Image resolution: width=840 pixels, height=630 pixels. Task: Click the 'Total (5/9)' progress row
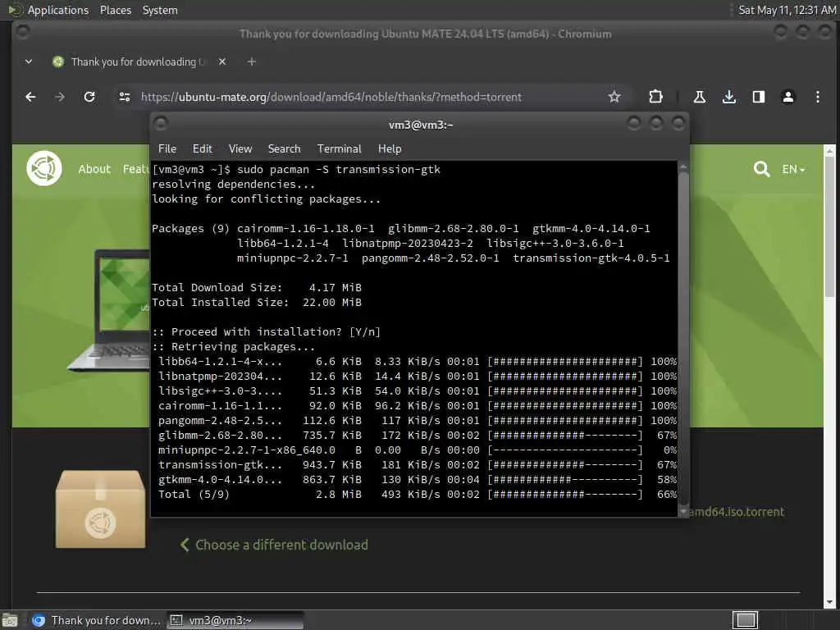pos(418,494)
